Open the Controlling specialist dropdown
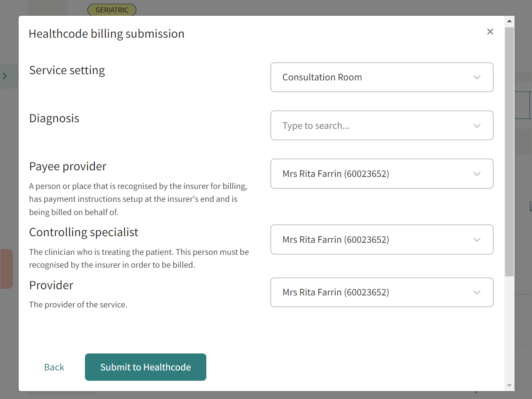The image size is (532, 399). (382, 239)
